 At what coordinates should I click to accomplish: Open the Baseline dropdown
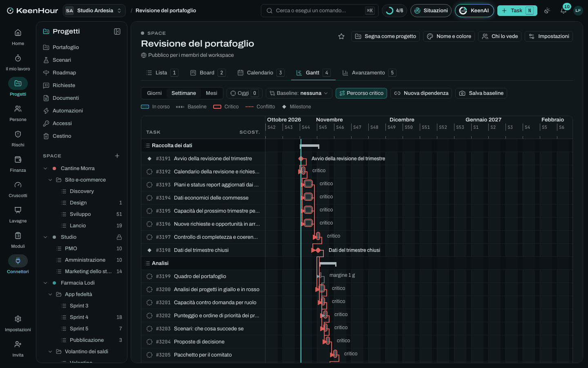coord(299,93)
